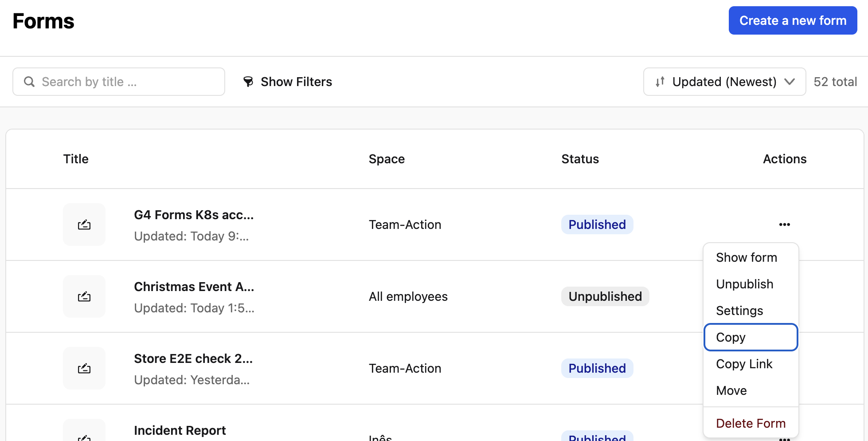Select Copy in the actions menu
Viewport: 868px width, 441px height.
click(x=751, y=337)
